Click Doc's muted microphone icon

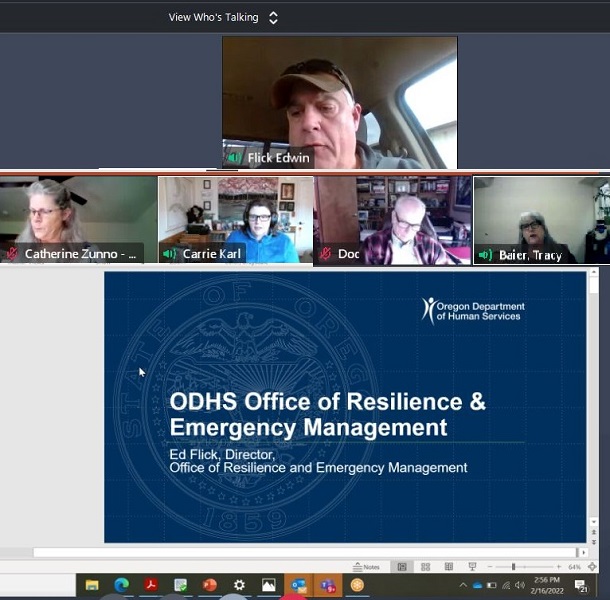tap(326, 254)
